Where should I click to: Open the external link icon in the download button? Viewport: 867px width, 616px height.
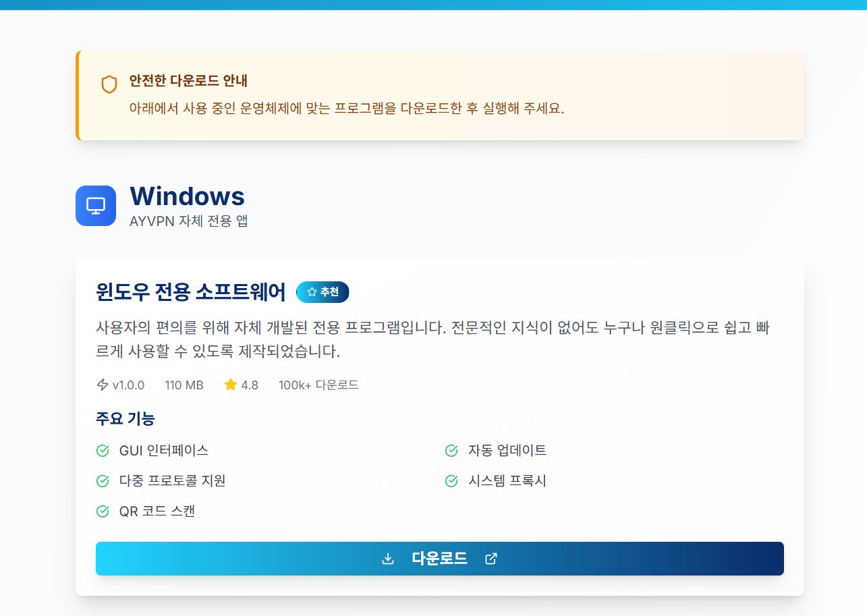[x=491, y=559]
